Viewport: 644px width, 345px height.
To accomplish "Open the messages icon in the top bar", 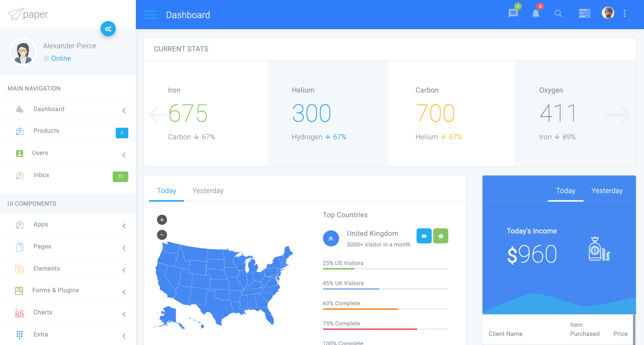I will click(x=513, y=14).
